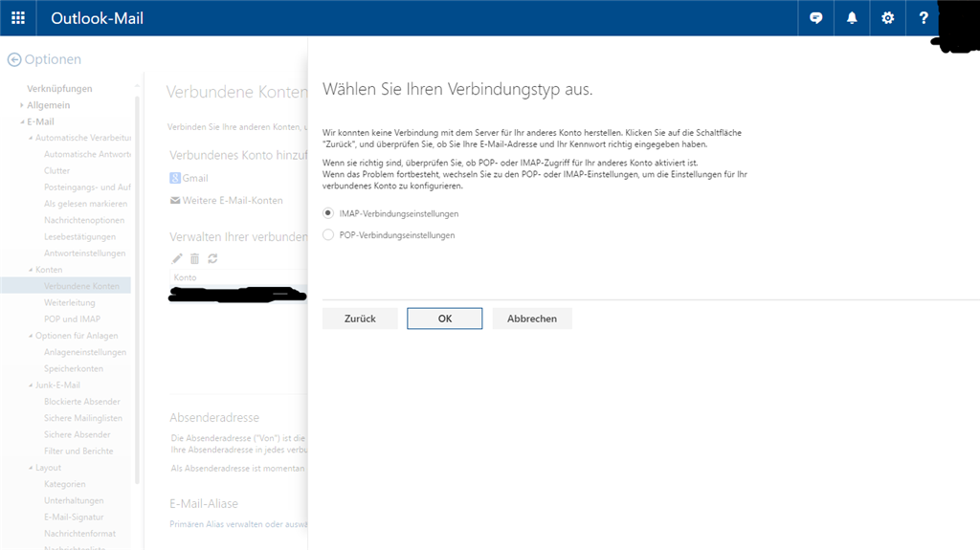Open Clutter option

click(x=56, y=170)
